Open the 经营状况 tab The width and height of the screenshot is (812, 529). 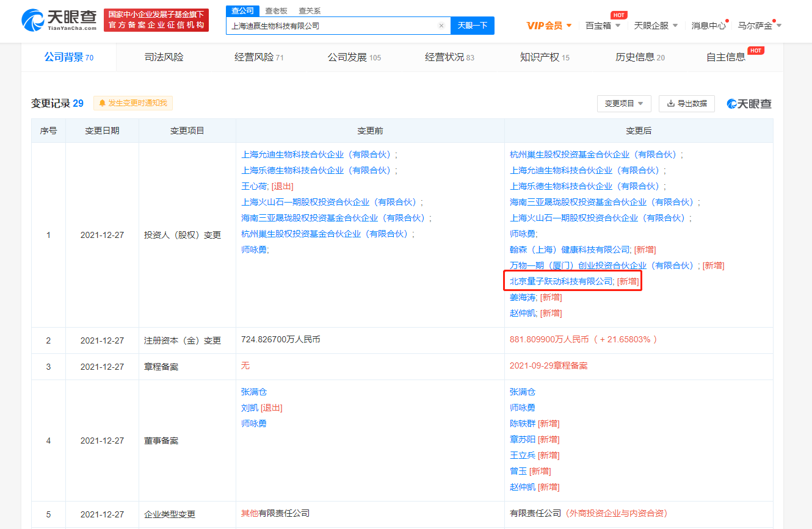[449, 57]
